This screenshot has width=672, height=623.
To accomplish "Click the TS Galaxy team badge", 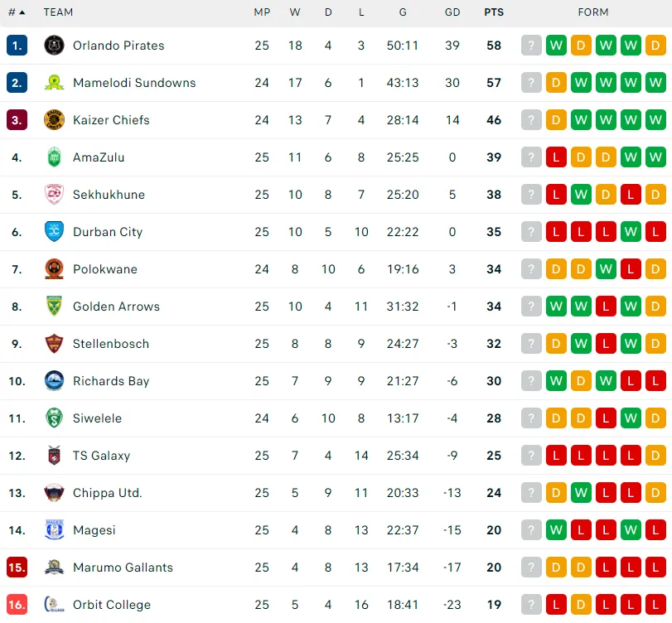I will pos(54,456).
